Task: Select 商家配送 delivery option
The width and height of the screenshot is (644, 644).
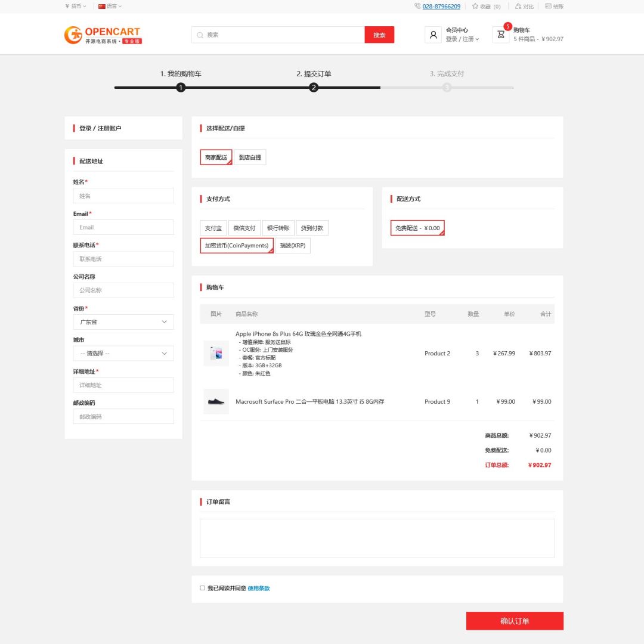Action: (x=216, y=157)
